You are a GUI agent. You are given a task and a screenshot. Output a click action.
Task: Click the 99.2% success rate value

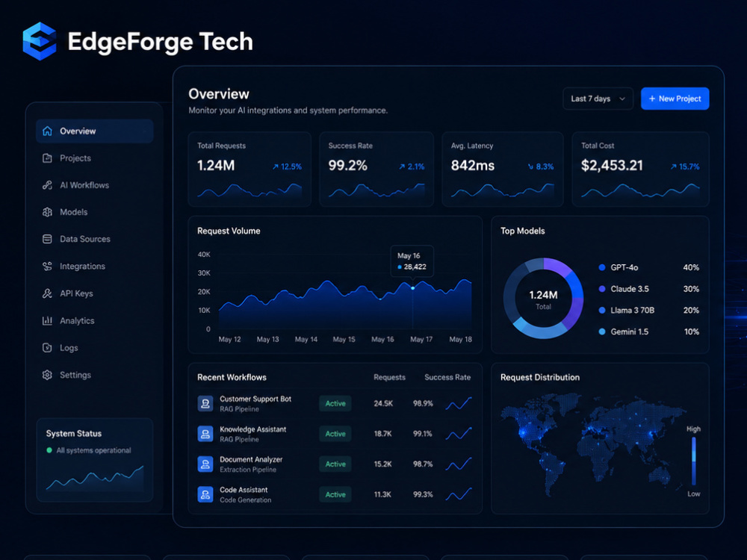(x=348, y=166)
